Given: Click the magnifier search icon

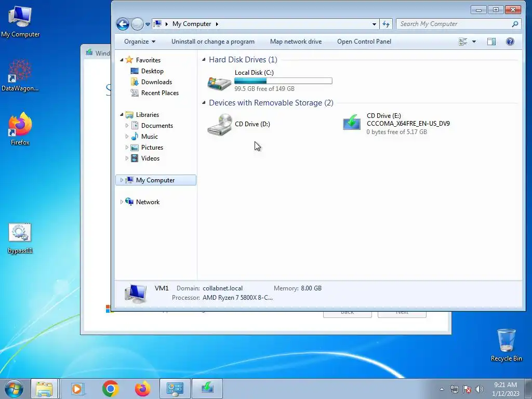Looking at the screenshot, I should pyautogui.click(x=515, y=24).
